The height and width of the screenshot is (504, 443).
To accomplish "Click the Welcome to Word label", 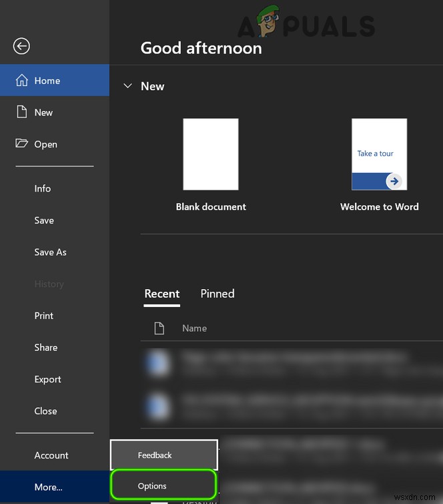I will pos(380,207).
